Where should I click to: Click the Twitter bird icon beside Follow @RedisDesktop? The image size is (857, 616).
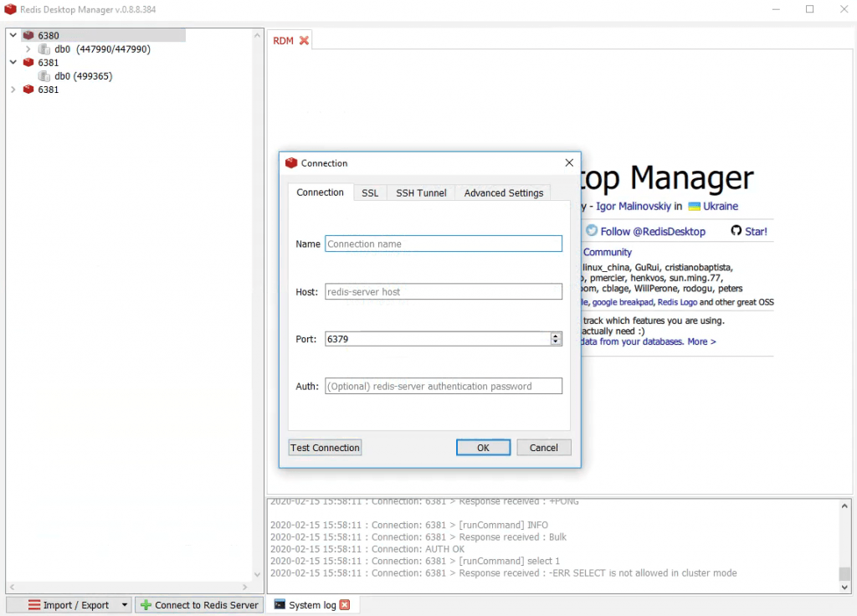(592, 231)
